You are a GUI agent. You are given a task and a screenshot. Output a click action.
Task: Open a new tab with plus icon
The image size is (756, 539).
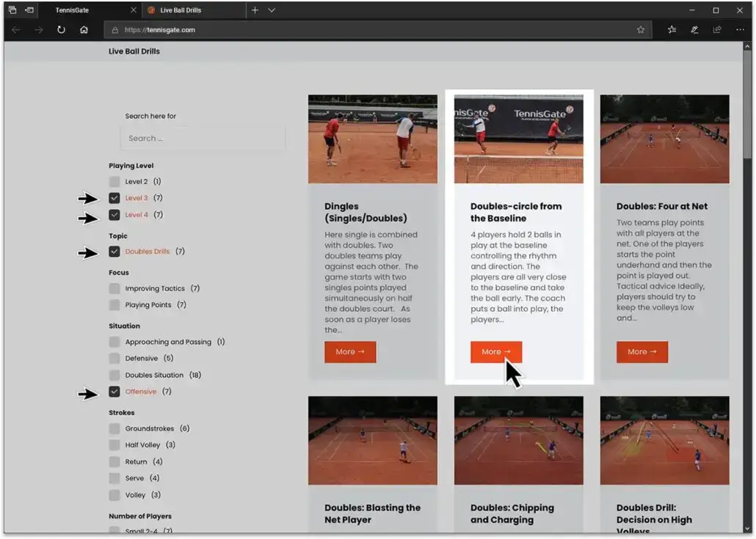coord(255,10)
